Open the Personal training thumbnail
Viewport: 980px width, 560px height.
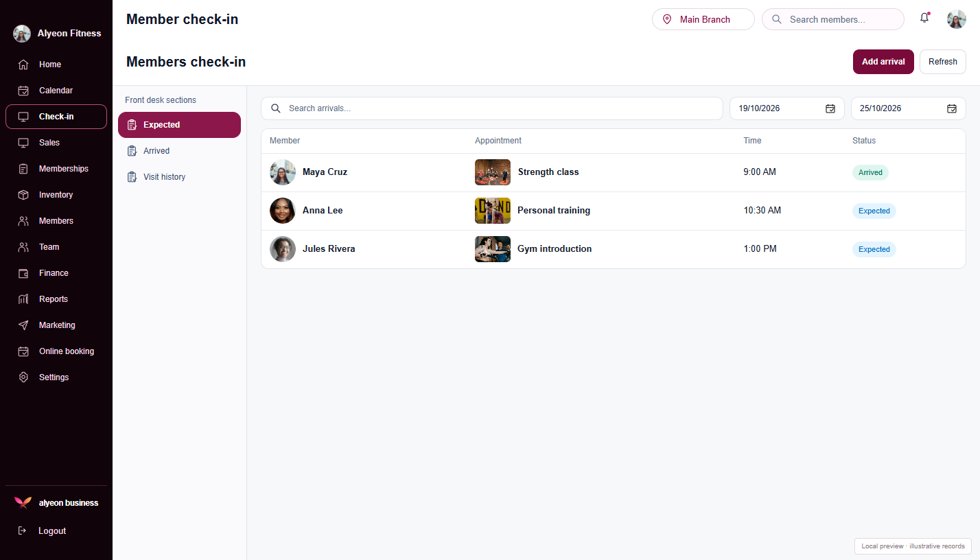tap(493, 211)
